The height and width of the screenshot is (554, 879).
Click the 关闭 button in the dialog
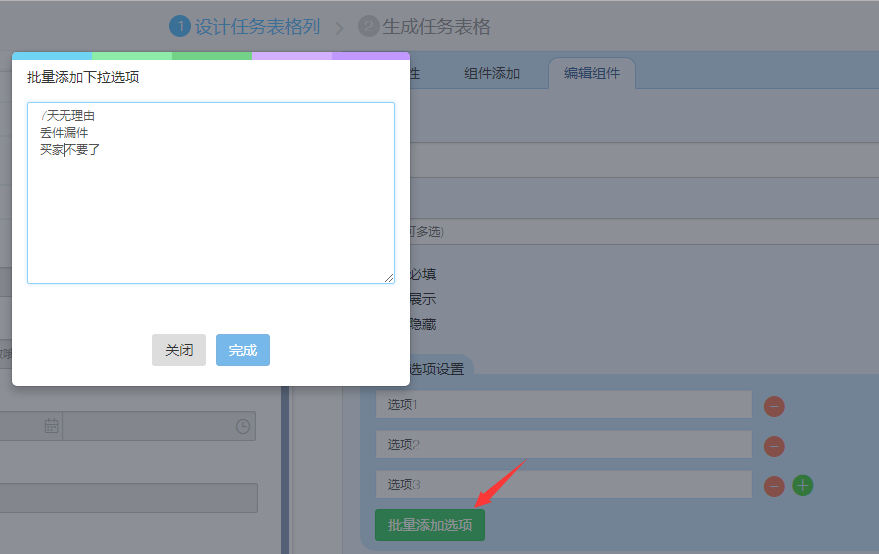click(x=179, y=350)
